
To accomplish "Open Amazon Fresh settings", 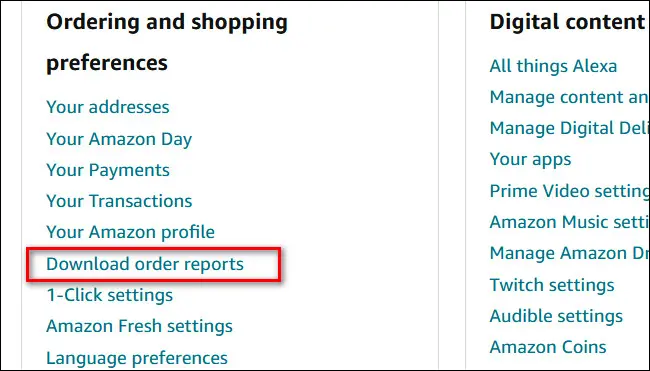I will pos(139,326).
